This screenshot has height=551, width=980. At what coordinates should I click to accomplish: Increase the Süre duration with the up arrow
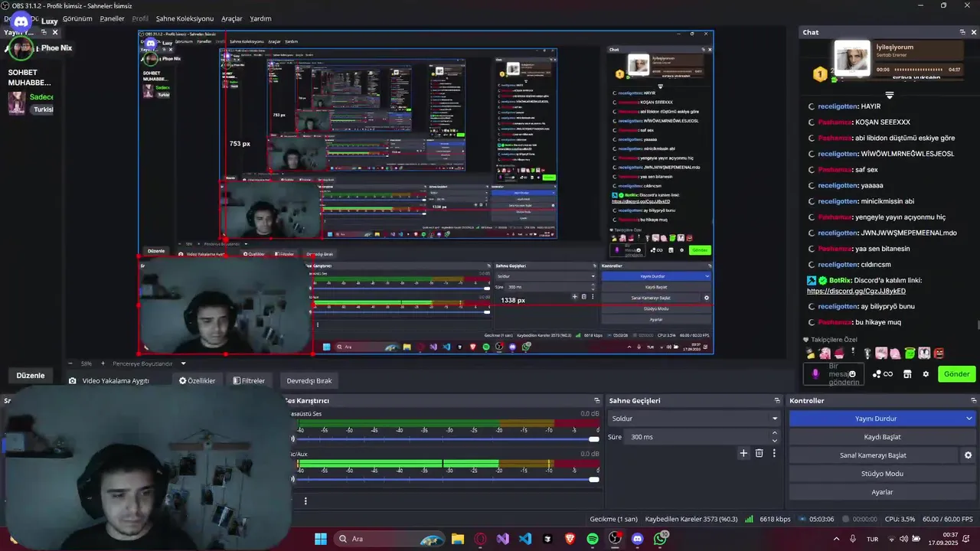coord(774,433)
